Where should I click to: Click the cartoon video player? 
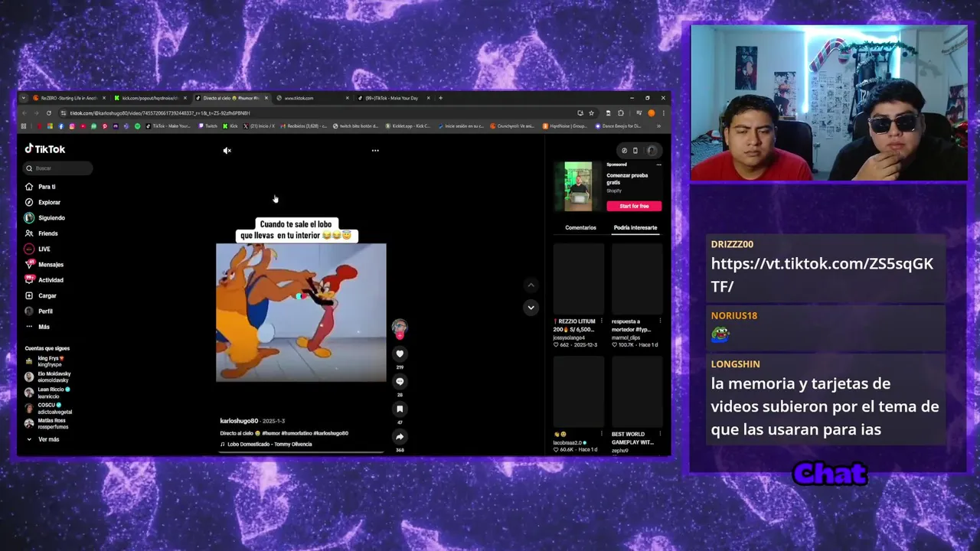click(301, 312)
